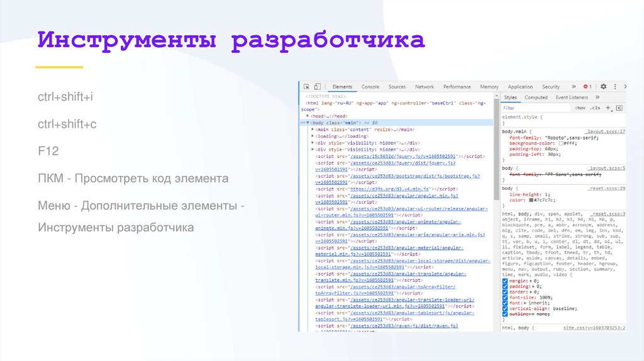
Task: Click the element.style rule block
Action: [x=563, y=120]
